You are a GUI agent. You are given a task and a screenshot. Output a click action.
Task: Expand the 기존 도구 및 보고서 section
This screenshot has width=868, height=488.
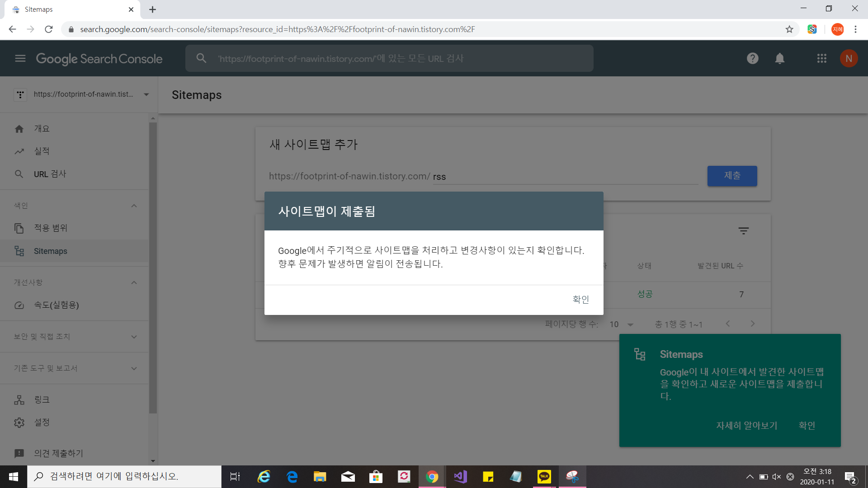[x=134, y=368]
